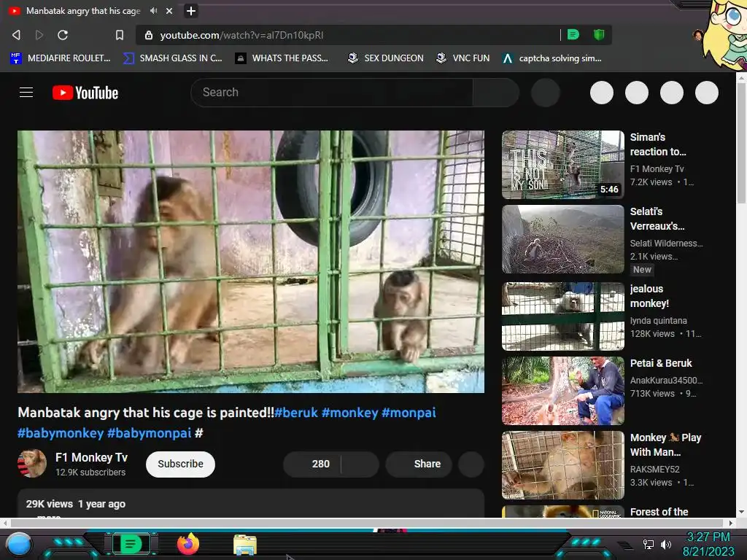Open Firefox from the taskbar
Viewport: 747px width, 560px height.
[x=187, y=544]
